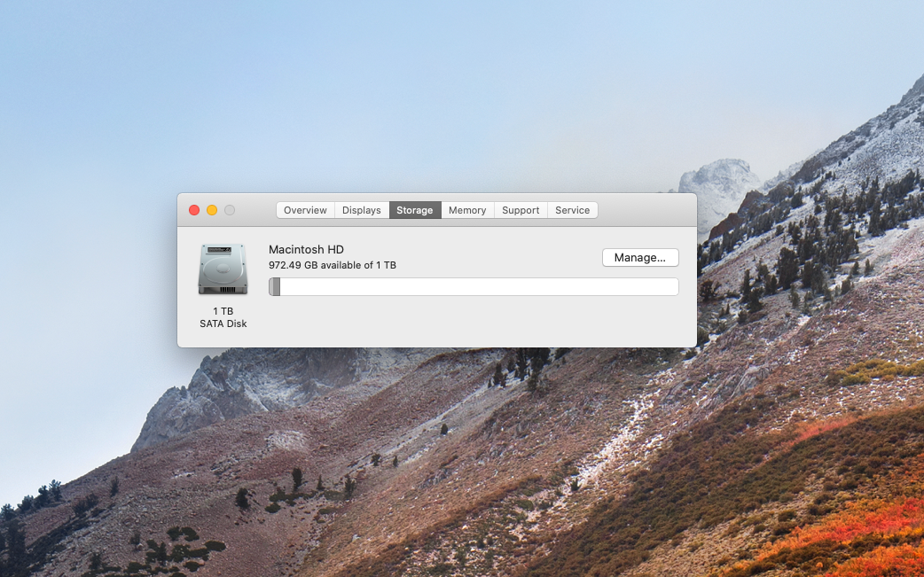
Task: Click the 1 TB SATA Disk label
Action: click(x=223, y=317)
